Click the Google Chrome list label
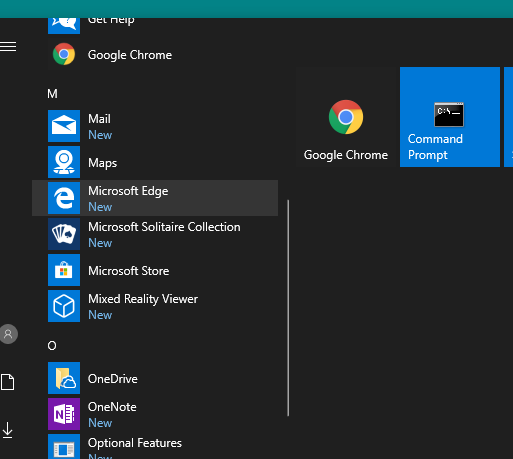The width and height of the screenshot is (513, 459). pyautogui.click(x=130, y=55)
